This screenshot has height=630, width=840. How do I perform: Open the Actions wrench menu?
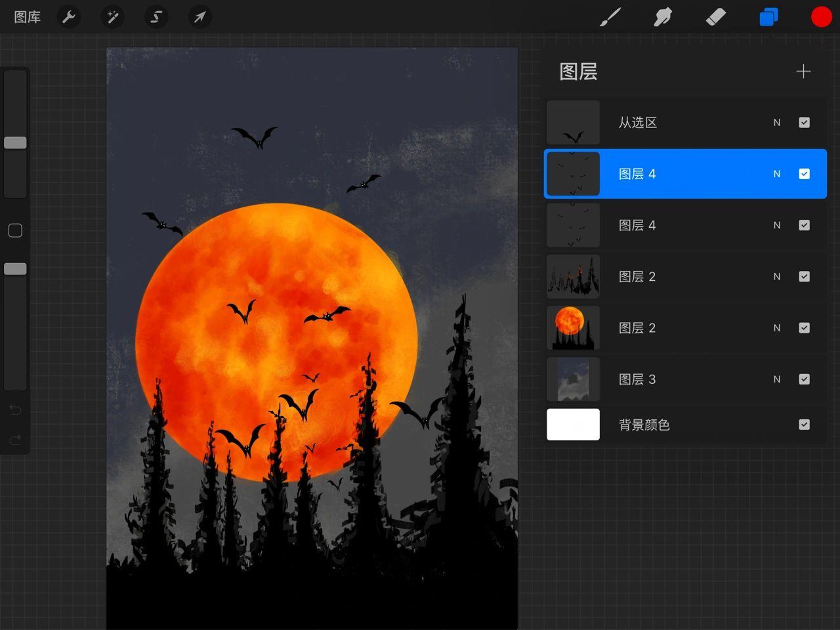coord(69,17)
